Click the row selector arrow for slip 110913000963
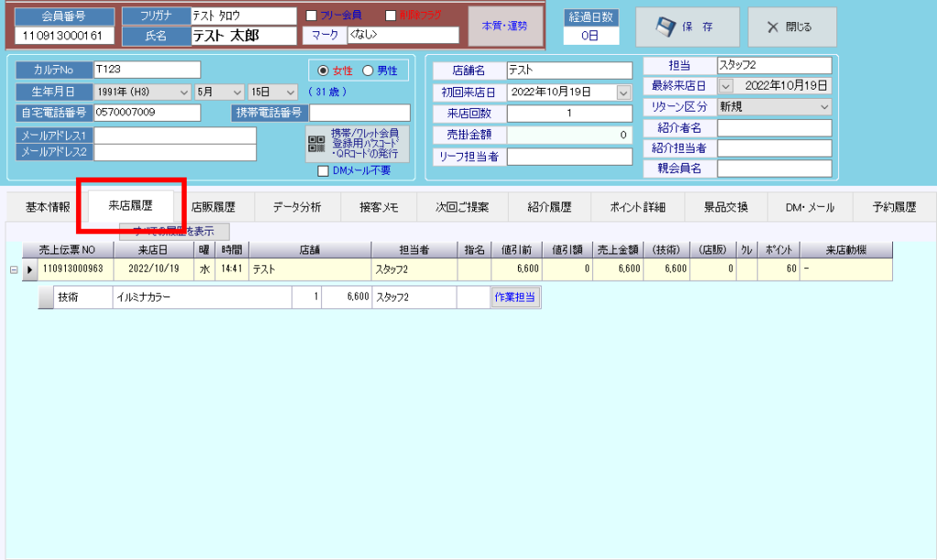Image resolution: width=937 pixels, height=560 pixels. [x=29, y=269]
